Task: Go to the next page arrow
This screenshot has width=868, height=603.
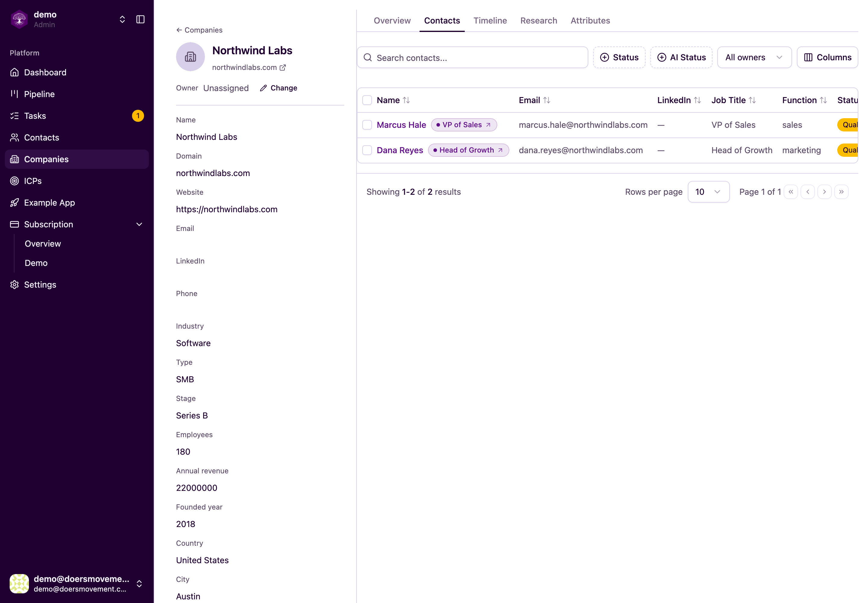Action: click(x=824, y=192)
